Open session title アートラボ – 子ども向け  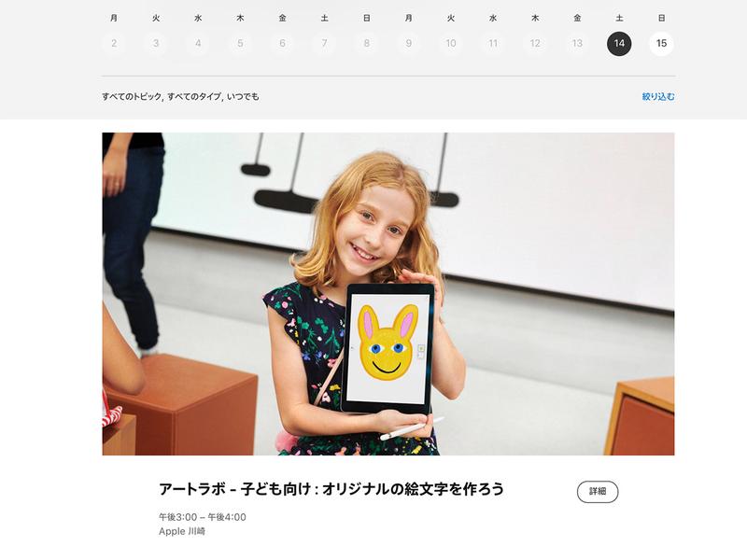click(331, 489)
